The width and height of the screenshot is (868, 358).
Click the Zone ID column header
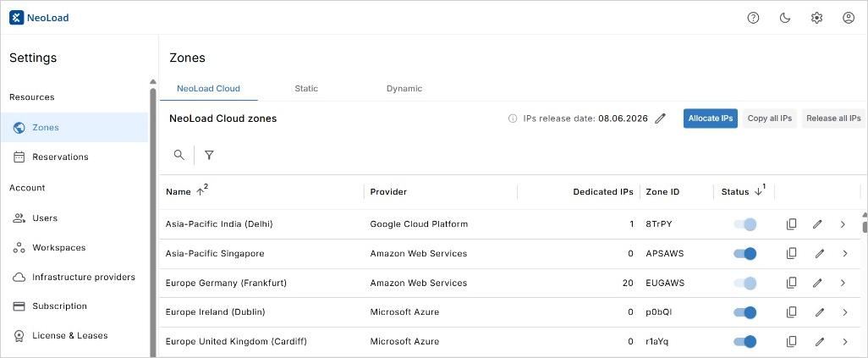(662, 192)
